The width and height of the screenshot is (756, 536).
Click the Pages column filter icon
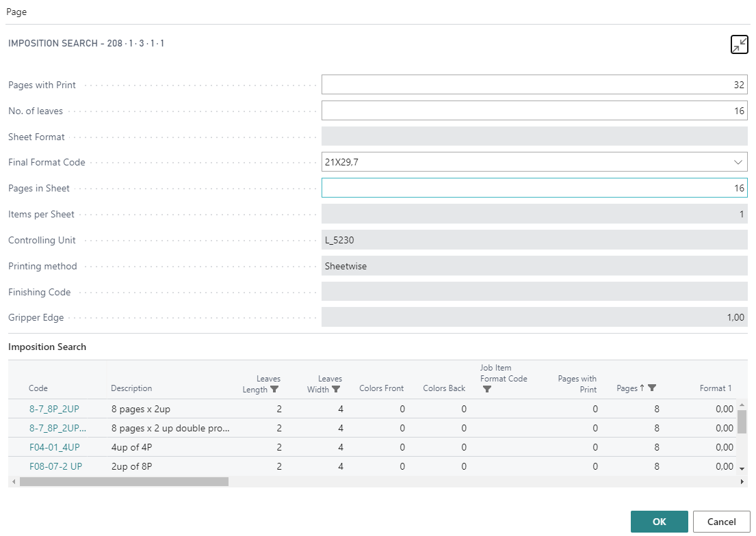(652, 388)
